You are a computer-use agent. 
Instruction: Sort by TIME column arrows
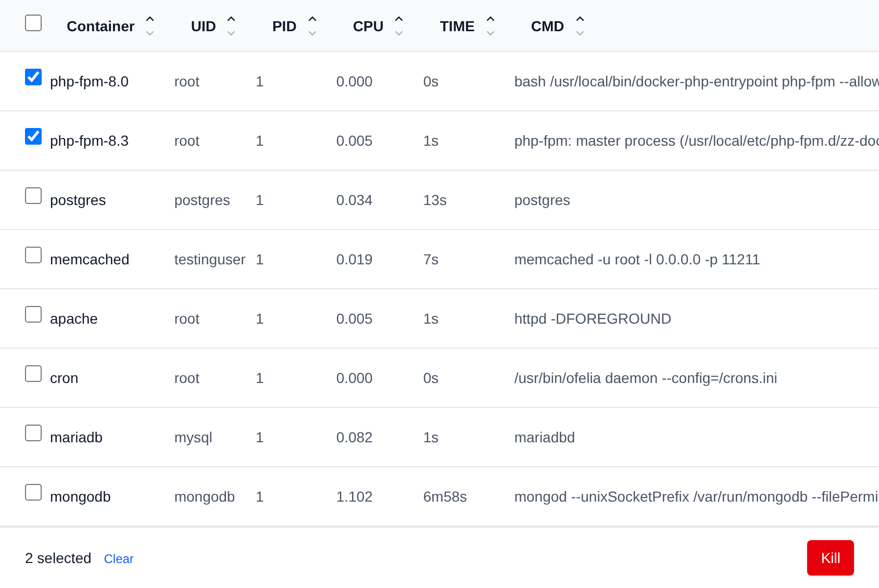[491, 26]
